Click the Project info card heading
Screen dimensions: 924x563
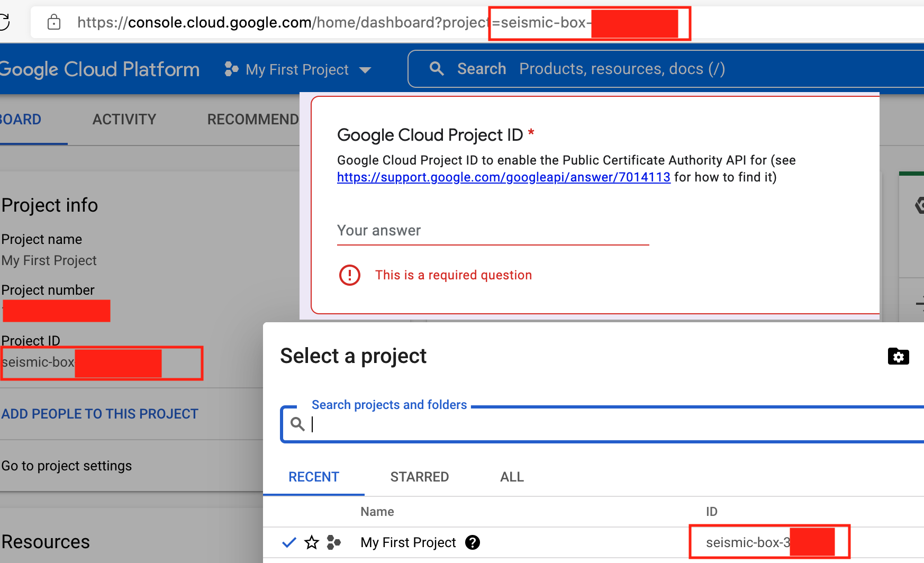(x=50, y=205)
